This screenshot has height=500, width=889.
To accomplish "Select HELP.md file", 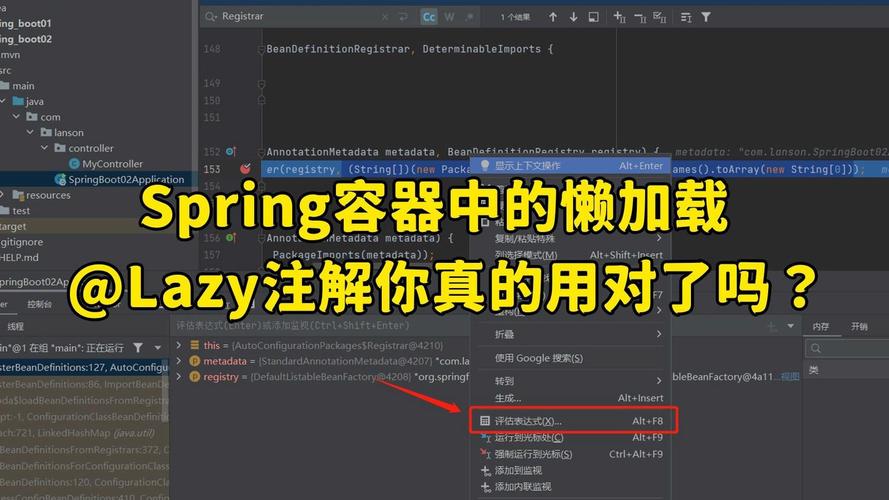I will coord(19,257).
